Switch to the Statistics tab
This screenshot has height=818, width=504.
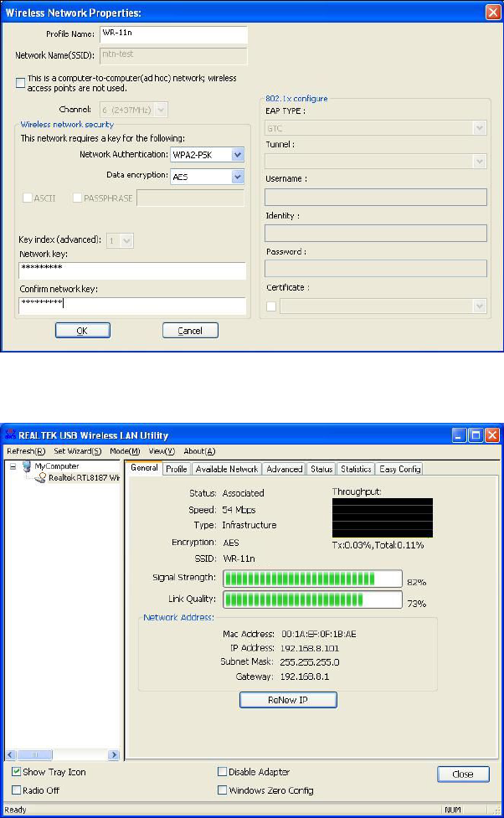pyautogui.click(x=356, y=469)
